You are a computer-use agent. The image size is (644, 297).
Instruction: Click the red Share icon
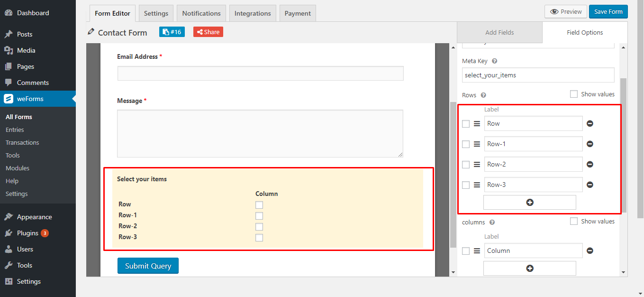(208, 32)
